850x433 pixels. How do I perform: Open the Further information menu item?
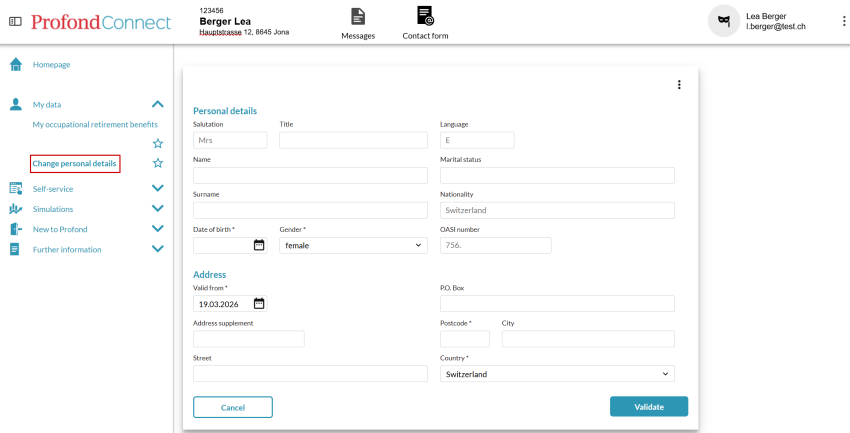[x=67, y=250]
